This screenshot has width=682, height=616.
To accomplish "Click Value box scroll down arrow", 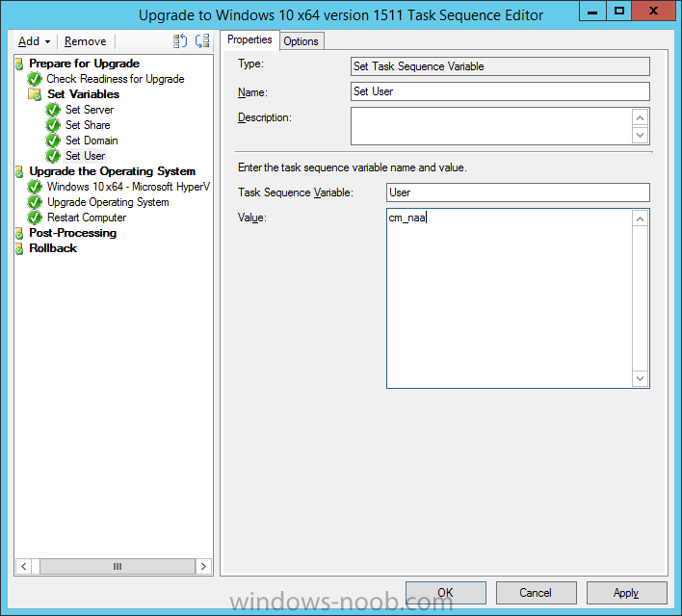I will (640, 378).
